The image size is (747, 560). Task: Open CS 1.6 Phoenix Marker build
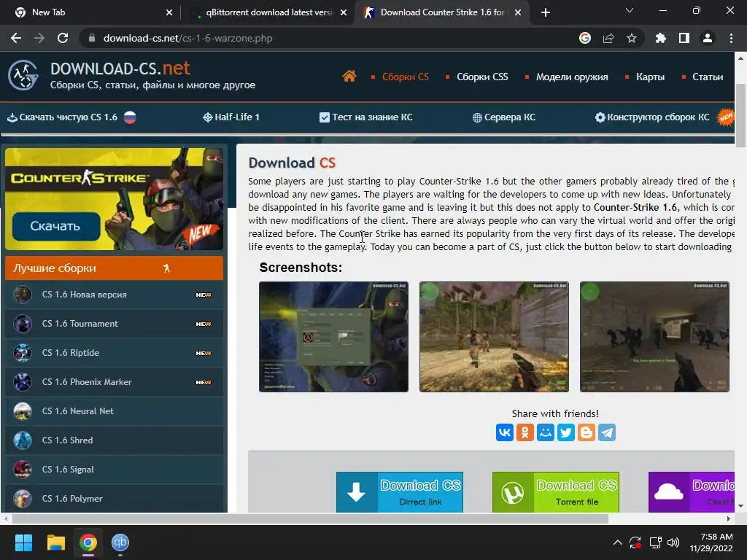pyautogui.click(x=114, y=382)
